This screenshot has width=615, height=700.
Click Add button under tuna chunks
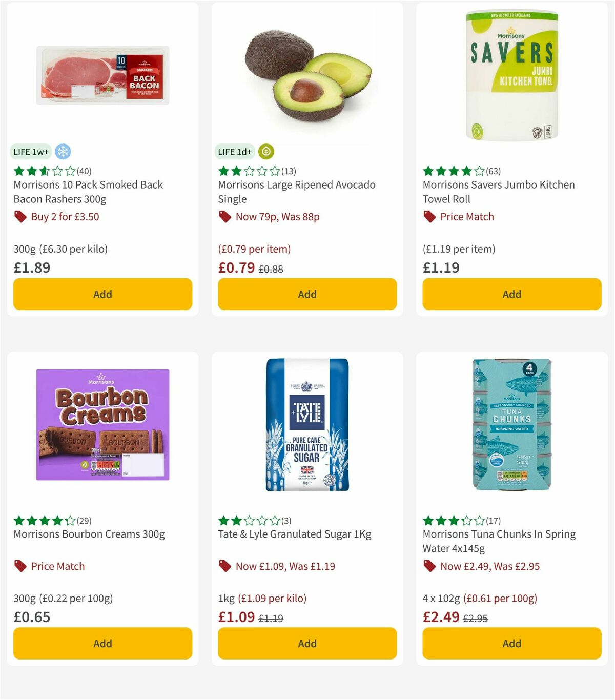click(x=511, y=643)
